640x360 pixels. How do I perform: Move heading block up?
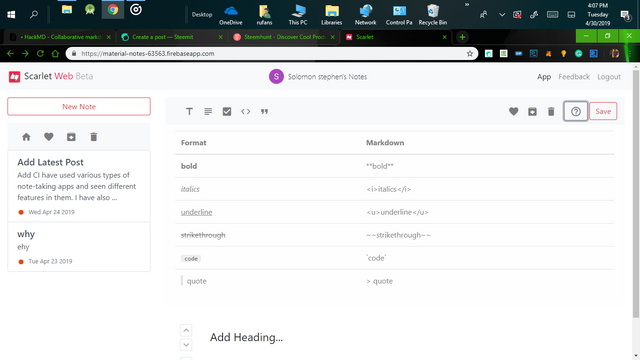pos(186,330)
